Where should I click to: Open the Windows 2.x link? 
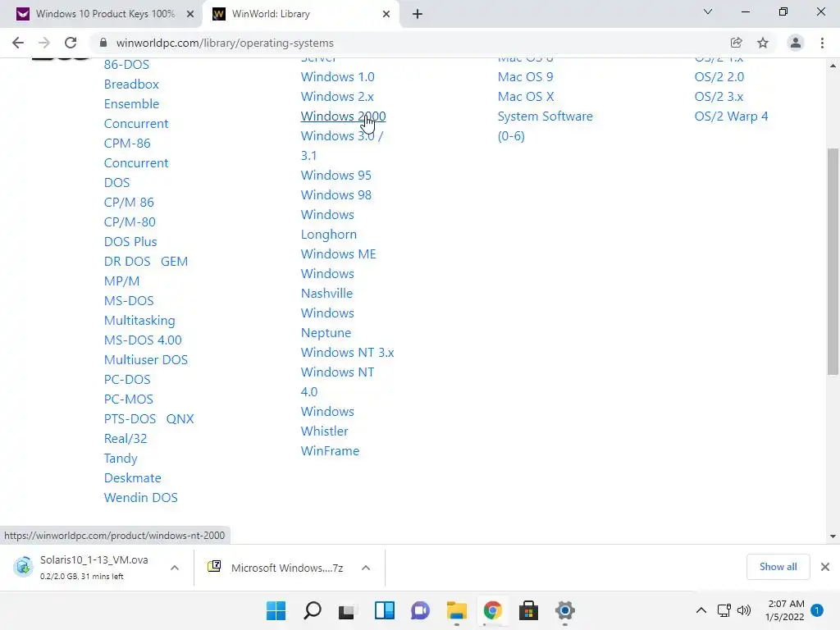(337, 97)
